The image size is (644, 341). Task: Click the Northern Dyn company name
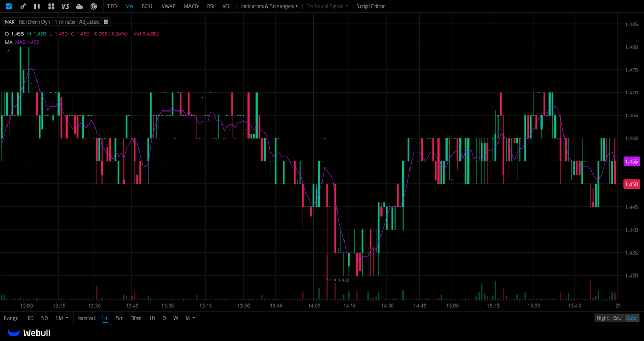point(34,22)
